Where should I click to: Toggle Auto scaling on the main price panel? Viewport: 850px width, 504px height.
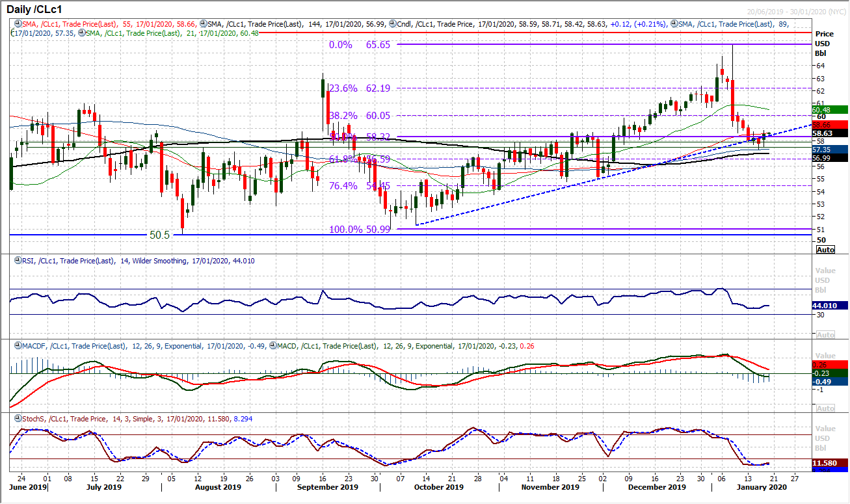pyautogui.click(x=825, y=249)
